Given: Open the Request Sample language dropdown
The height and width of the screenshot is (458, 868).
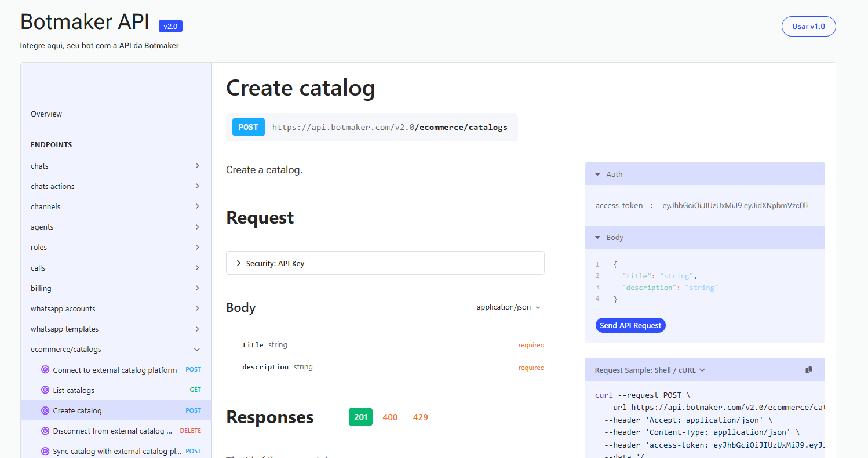Looking at the screenshot, I should [x=650, y=370].
